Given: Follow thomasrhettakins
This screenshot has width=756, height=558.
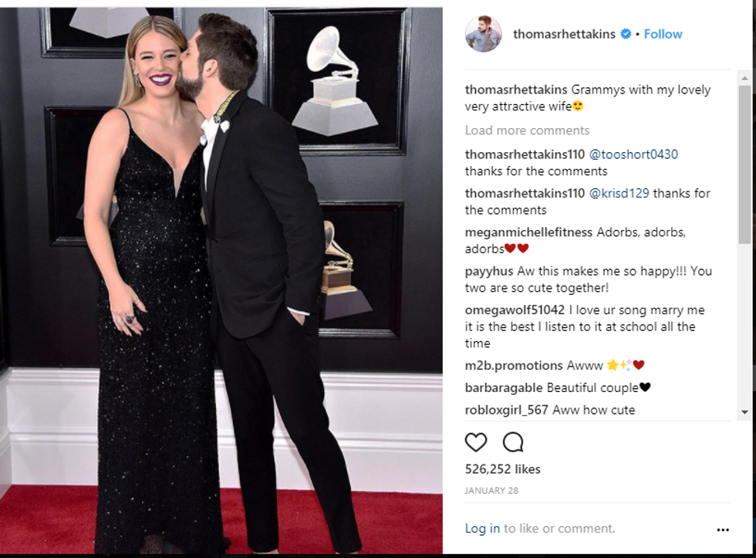Looking at the screenshot, I should [x=663, y=34].
